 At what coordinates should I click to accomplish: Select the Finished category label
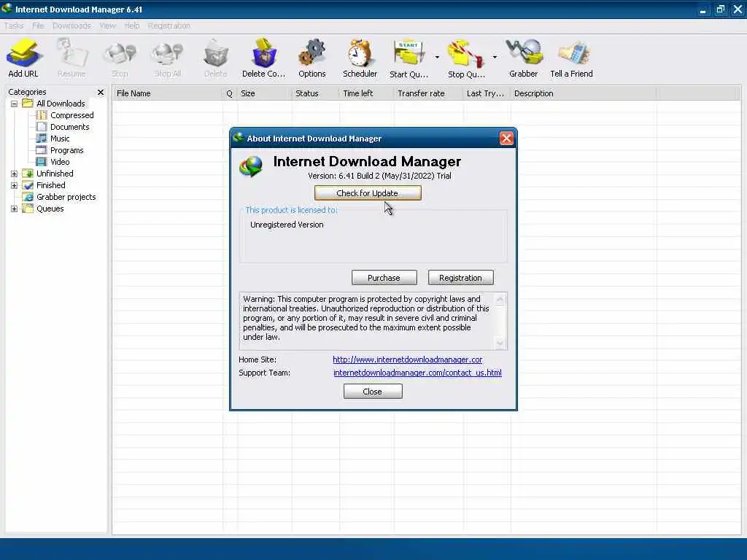tap(51, 185)
